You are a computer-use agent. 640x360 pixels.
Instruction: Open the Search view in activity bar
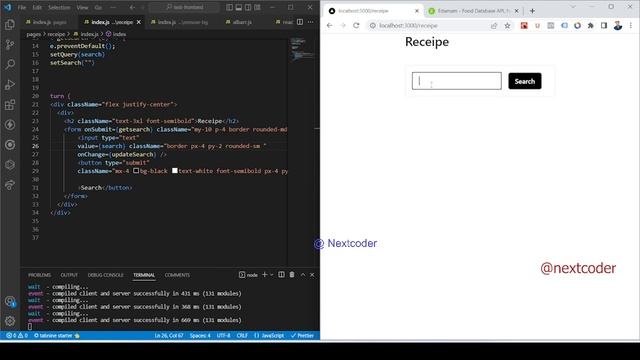click(10, 64)
